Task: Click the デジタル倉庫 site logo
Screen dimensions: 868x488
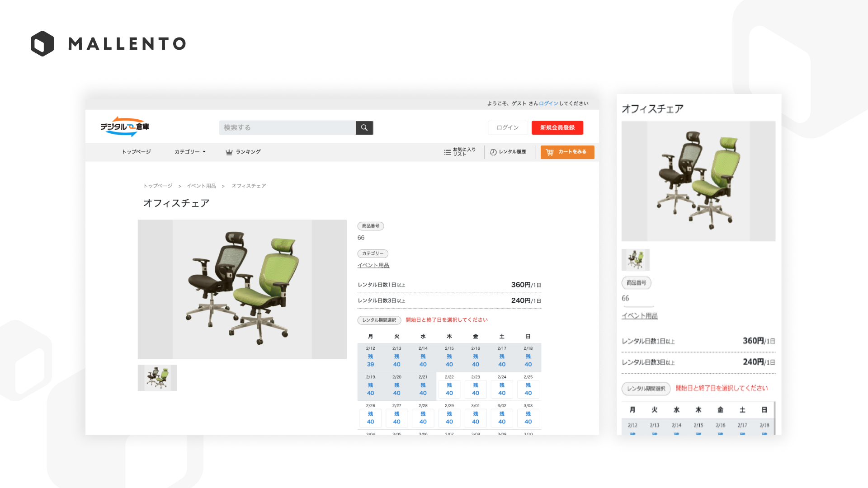Action: pyautogui.click(x=125, y=127)
